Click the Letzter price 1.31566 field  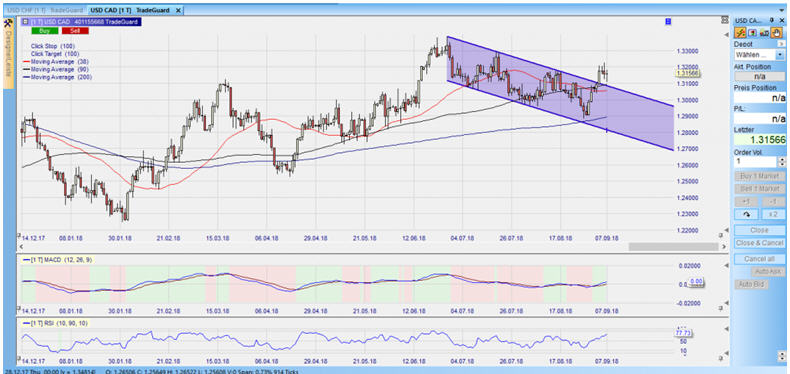[x=760, y=140]
